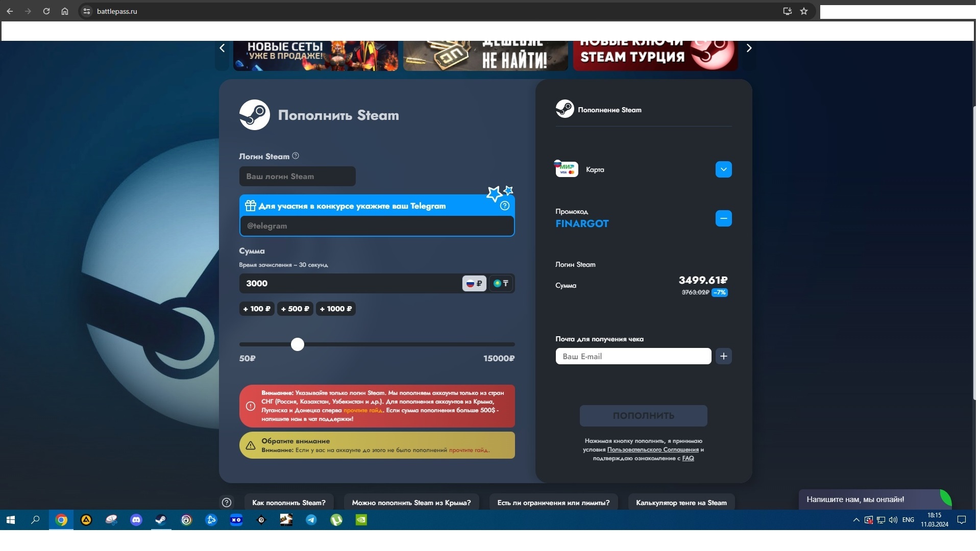Viewport: 980px width, 551px height.
Task: Click the question mark help icon
Action: (296, 156)
